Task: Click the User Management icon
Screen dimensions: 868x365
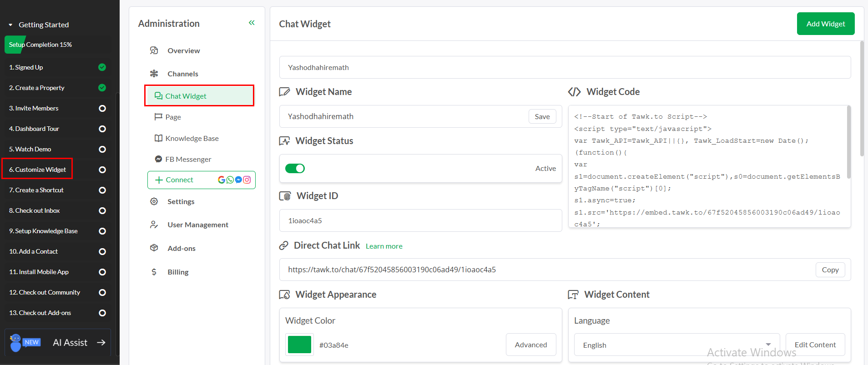Action: tap(154, 225)
